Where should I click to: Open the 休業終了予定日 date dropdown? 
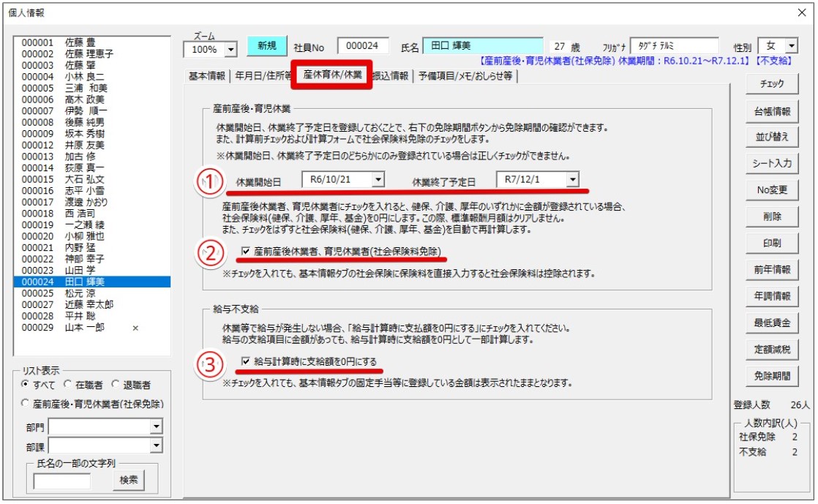point(573,179)
